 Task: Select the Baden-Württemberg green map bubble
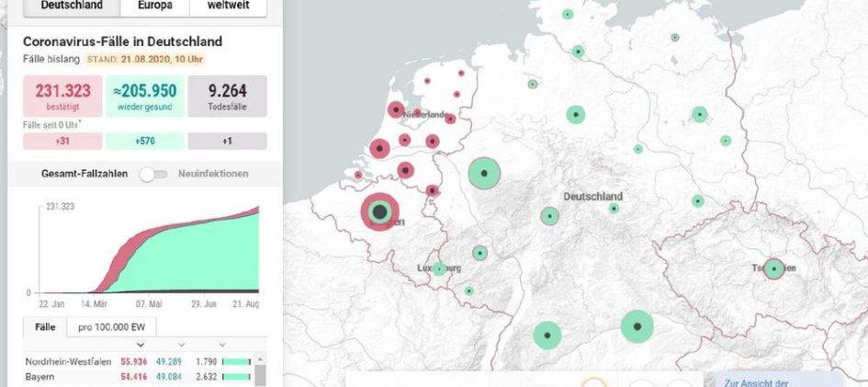[547, 336]
